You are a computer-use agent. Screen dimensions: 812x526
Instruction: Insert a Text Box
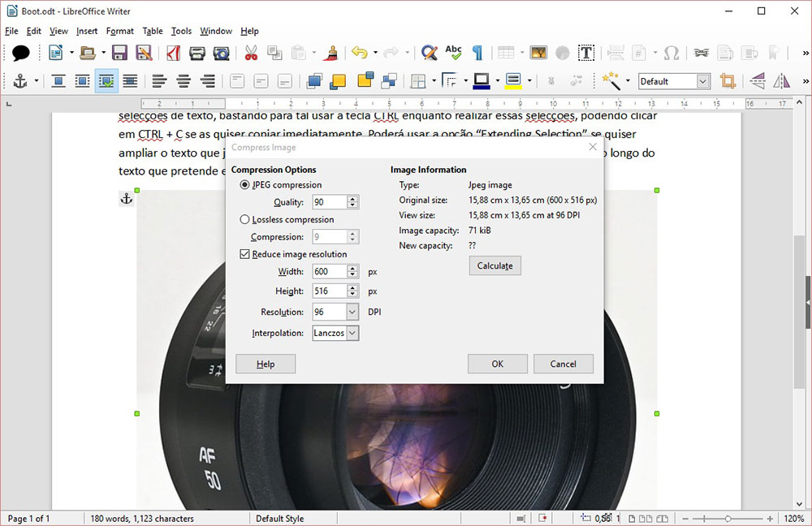tap(586, 53)
